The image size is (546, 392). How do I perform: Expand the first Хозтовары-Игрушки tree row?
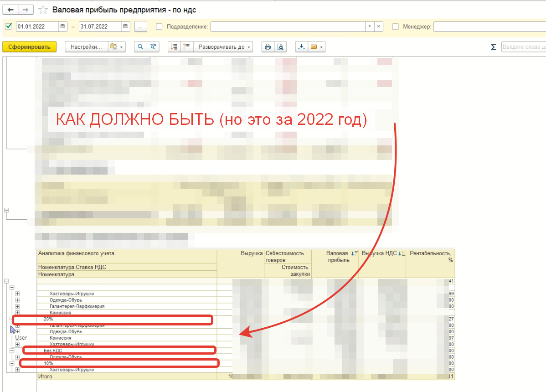click(17, 294)
